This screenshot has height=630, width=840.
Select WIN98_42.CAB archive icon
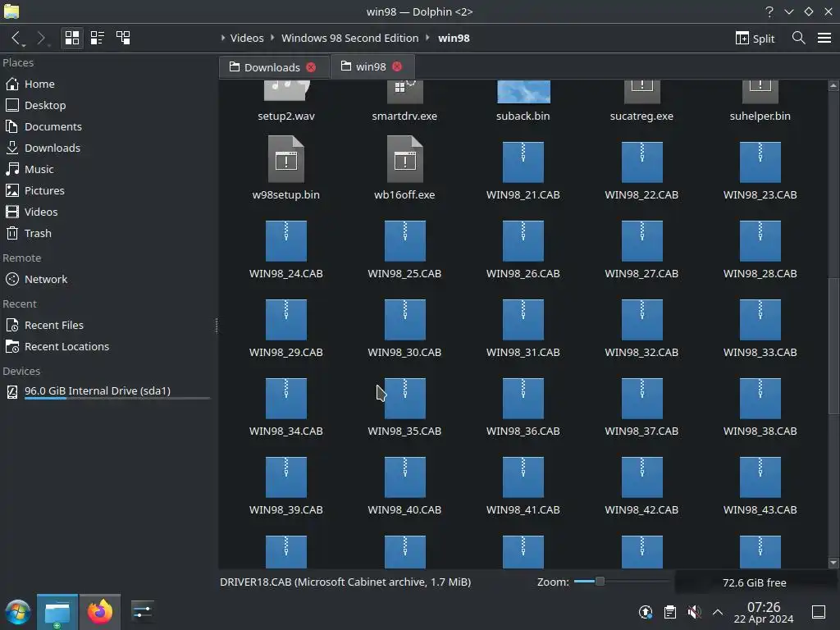(641, 477)
